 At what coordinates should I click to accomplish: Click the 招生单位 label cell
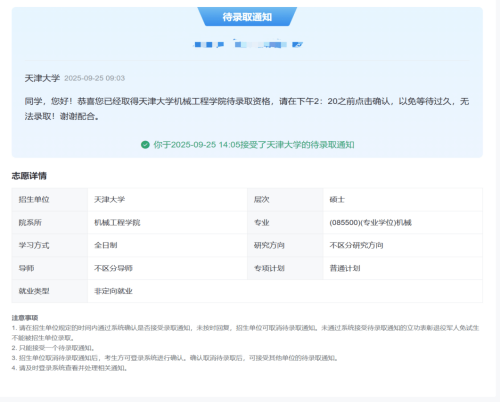point(50,199)
